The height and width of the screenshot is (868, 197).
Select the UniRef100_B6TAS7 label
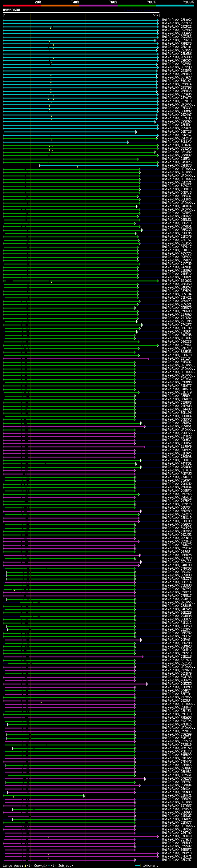point(177,77)
